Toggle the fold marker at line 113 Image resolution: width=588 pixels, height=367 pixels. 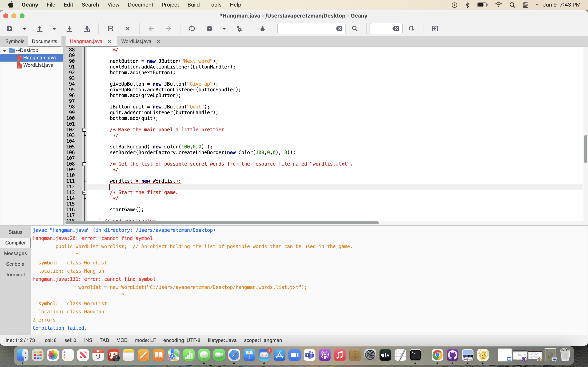[x=84, y=193]
